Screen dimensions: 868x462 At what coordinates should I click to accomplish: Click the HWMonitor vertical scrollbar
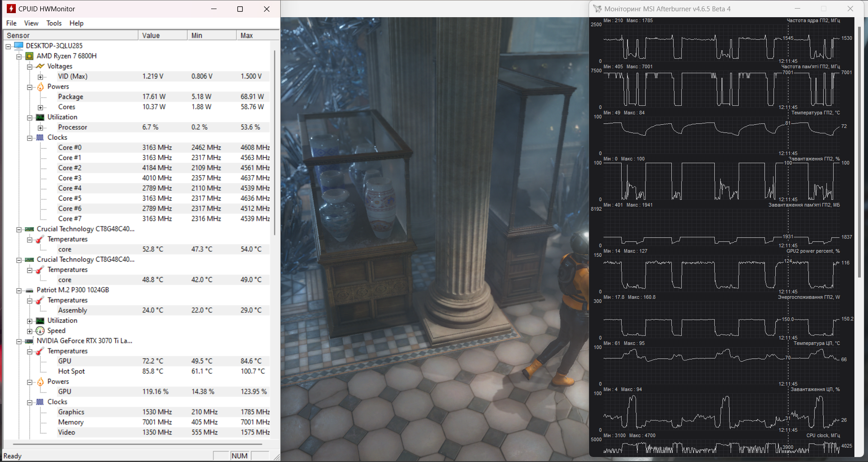274,142
